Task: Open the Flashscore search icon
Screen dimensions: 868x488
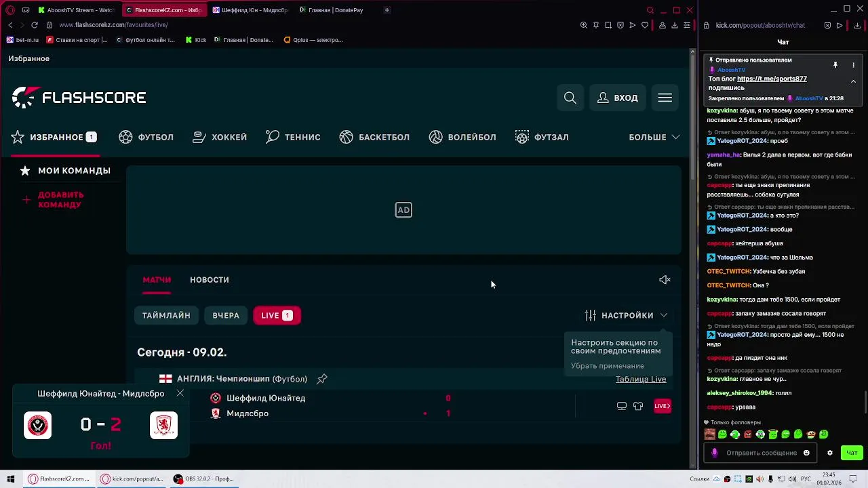Action: tap(570, 98)
